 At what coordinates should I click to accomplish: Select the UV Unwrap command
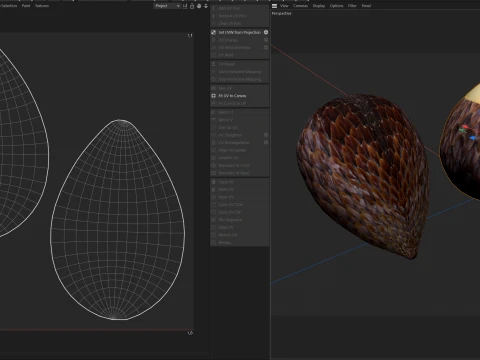pos(237,40)
